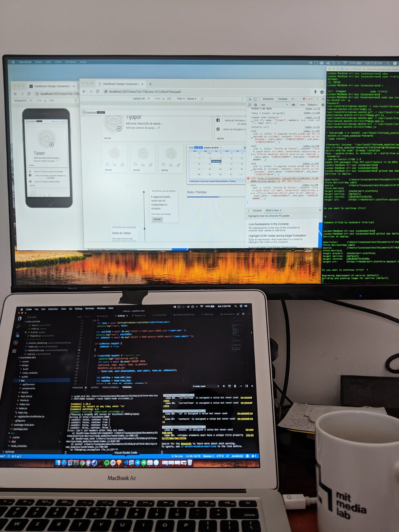The width and height of the screenshot is (399, 532).
Task: Kill the terminal with the trash icon
Action: tap(235, 386)
